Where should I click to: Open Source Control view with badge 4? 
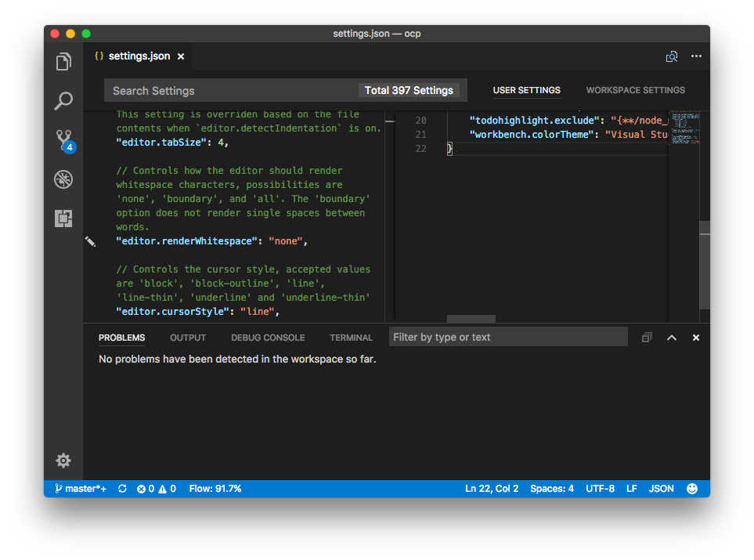click(x=63, y=140)
